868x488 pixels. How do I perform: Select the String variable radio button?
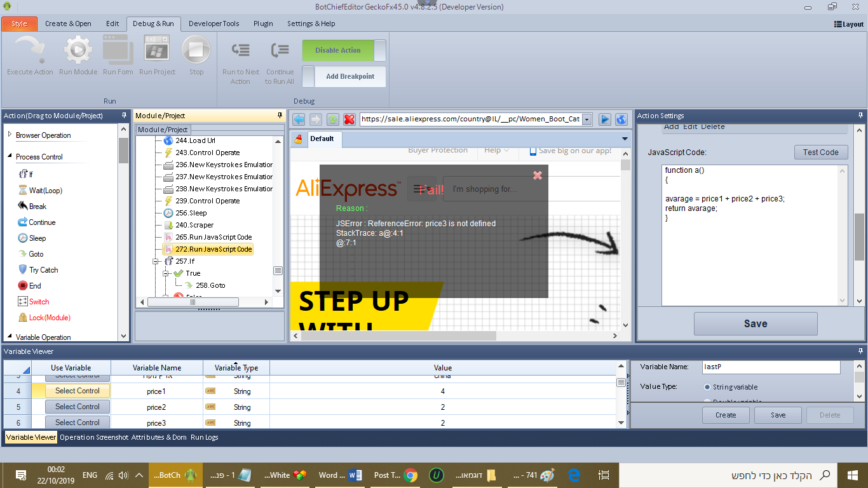pyautogui.click(x=707, y=387)
